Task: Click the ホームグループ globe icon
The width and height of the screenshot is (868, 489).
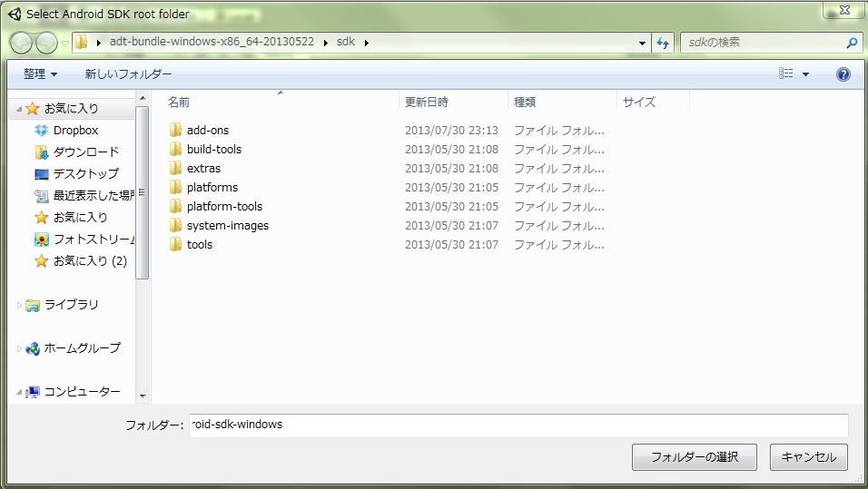Action: 33,348
